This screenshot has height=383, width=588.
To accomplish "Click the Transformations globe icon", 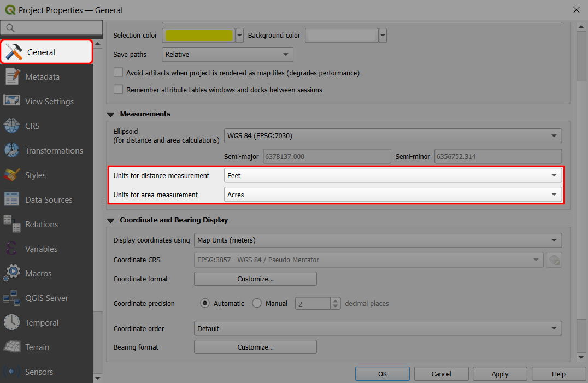I will tap(11, 150).
